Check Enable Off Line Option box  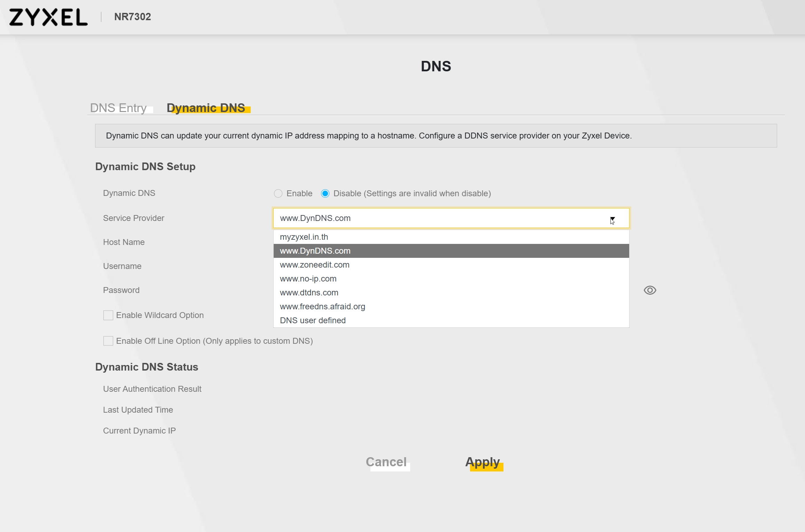point(108,341)
